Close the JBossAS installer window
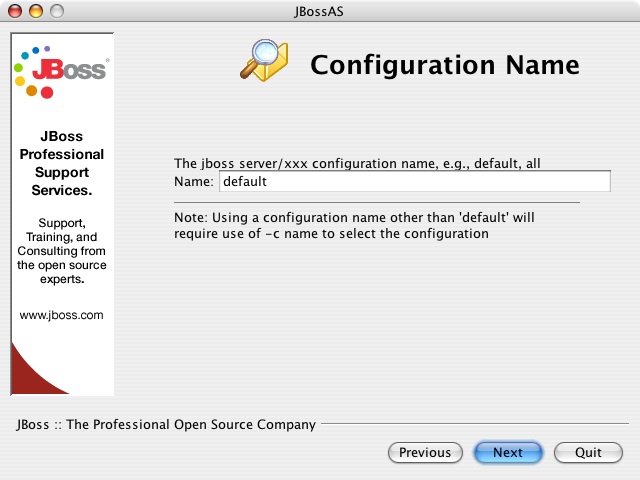 15,10
